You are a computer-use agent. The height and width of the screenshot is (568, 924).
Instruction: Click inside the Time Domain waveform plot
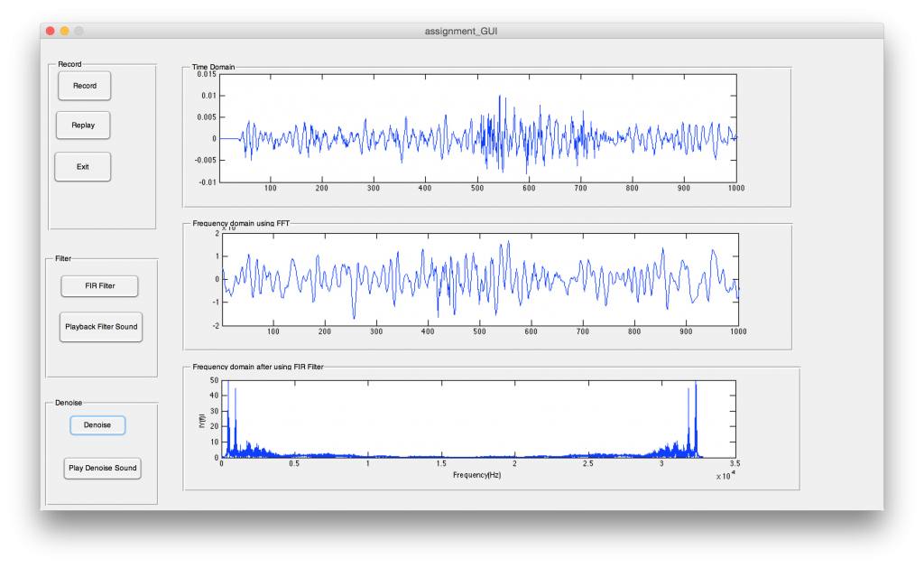(x=478, y=127)
